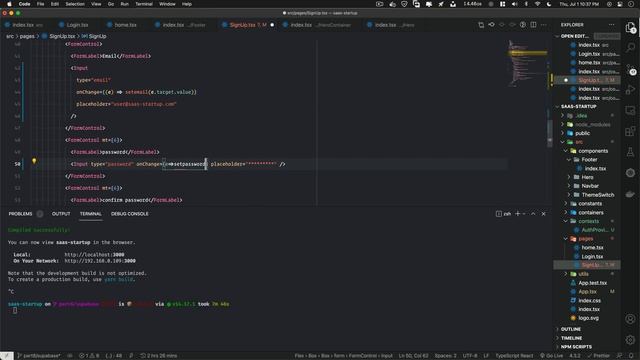Open the Extensions view icon

pos(630,131)
